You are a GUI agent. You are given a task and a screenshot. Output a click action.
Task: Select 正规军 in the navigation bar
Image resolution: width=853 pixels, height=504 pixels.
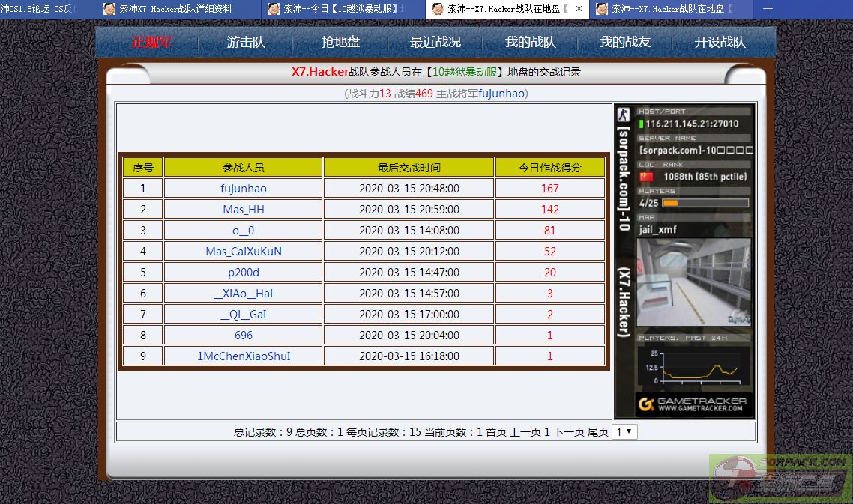pyautogui.click(x=152, y=43)
